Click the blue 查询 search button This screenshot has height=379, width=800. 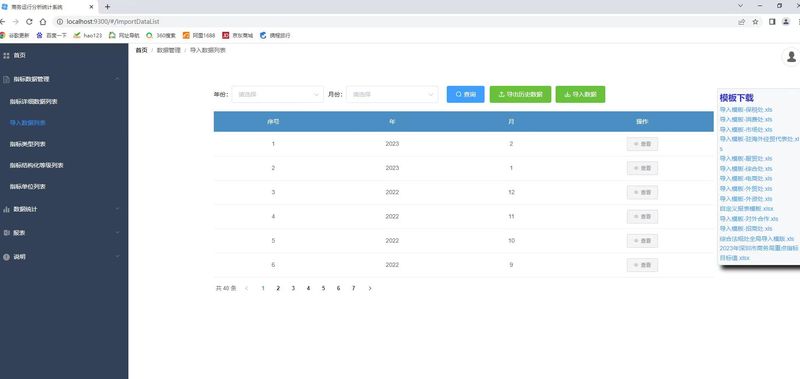(x=465, y=94)
